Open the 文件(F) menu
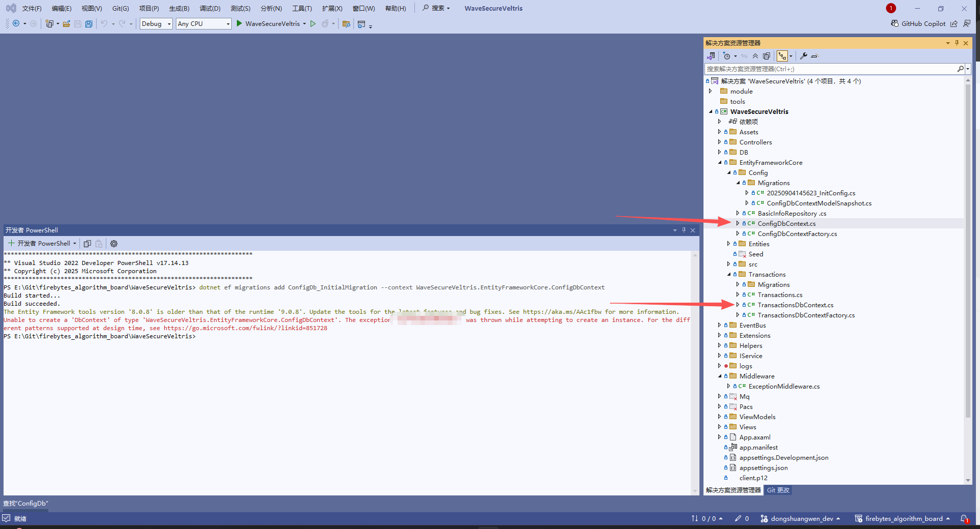This screenshot has width=980, height=529. (32, 8)
